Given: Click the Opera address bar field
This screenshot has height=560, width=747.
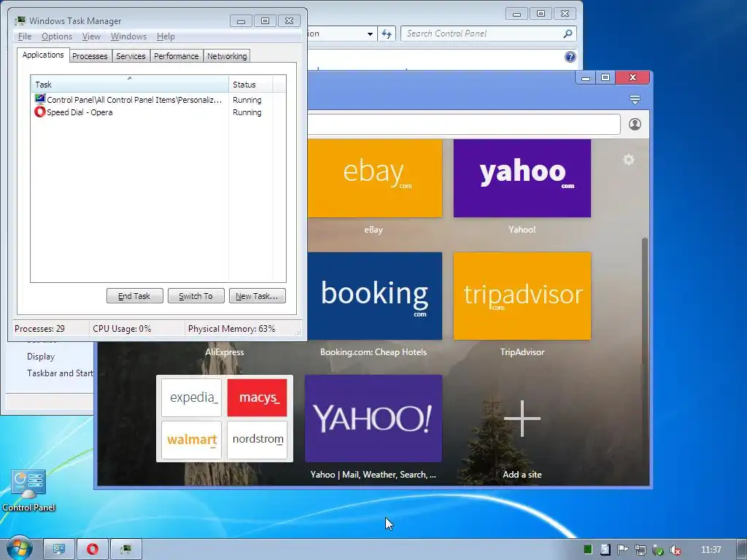Looking at the screenshot, I should (463, 124).
